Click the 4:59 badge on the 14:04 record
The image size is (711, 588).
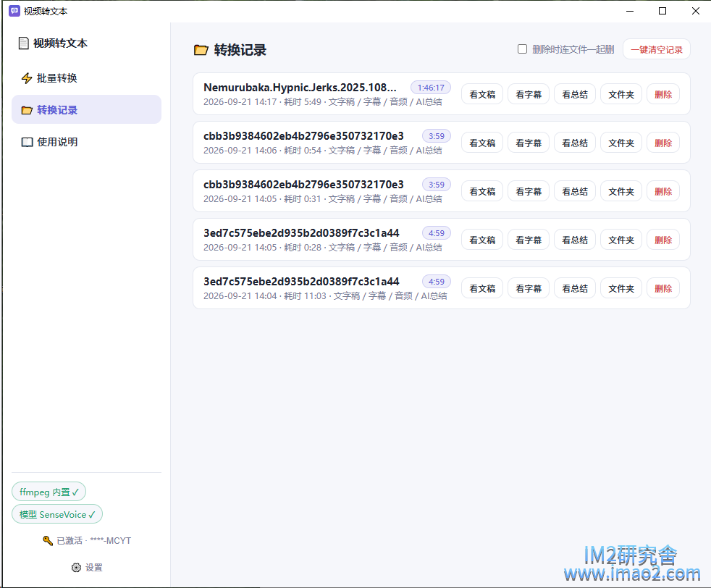(436, 282)
